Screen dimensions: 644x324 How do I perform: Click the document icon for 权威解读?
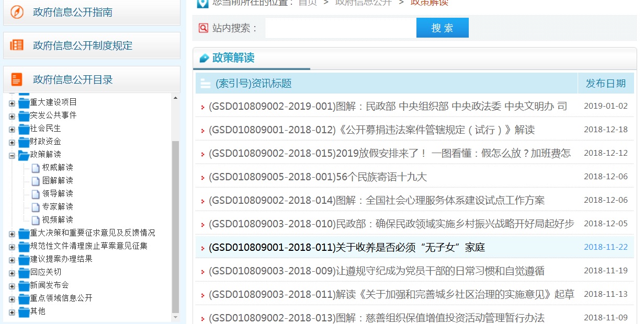[36, 168]
